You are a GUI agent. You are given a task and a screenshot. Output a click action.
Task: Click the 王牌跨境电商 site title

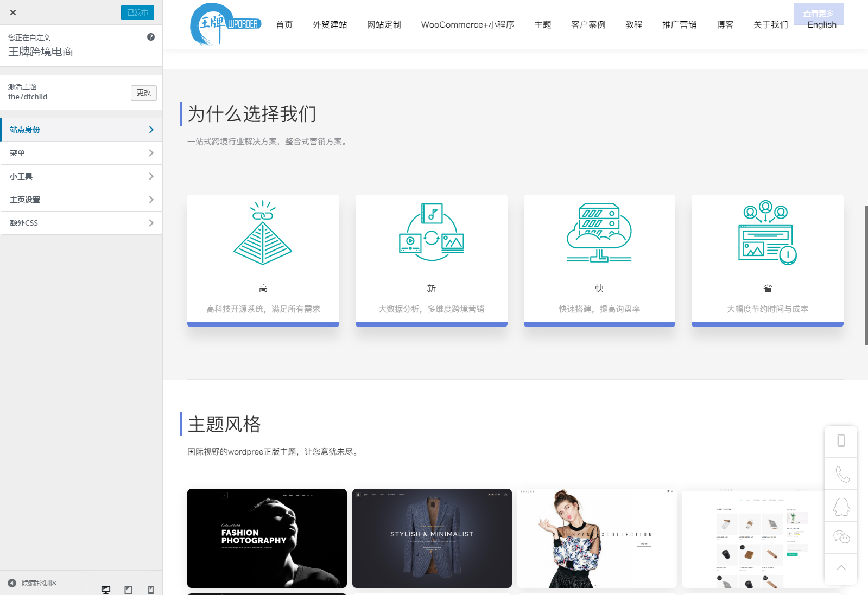pyautogui.click(x=41, y=52)
